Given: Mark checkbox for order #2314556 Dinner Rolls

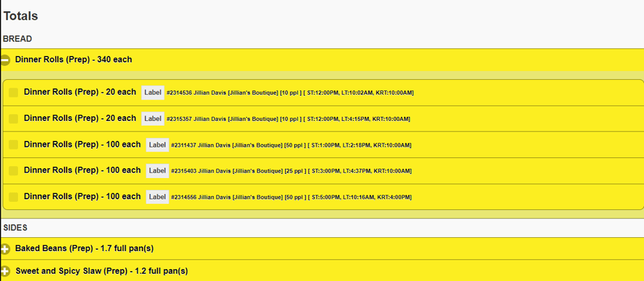Looking at the screenshot, I should (13, 197).
